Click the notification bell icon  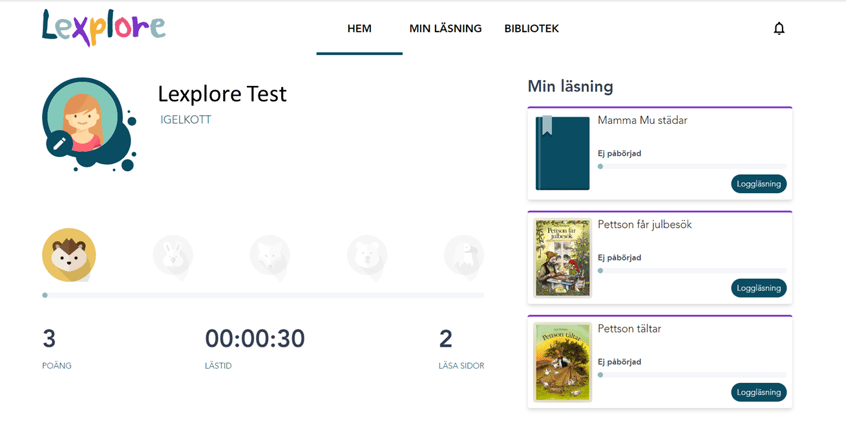click(779, 28)
